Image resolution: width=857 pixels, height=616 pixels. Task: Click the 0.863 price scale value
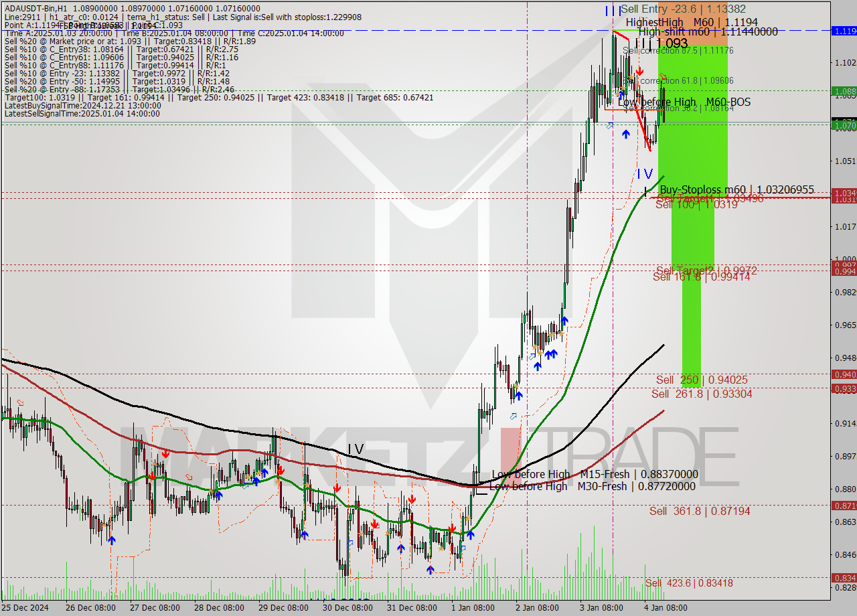pyautogui.click(x=844, y=522)
